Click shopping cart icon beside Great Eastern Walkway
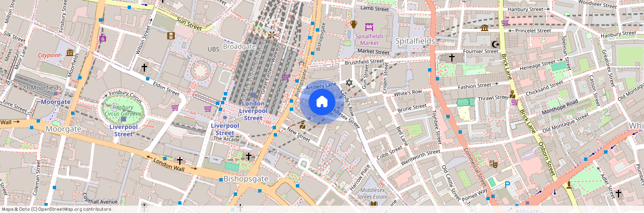644x213 pixels. point(286,77)
